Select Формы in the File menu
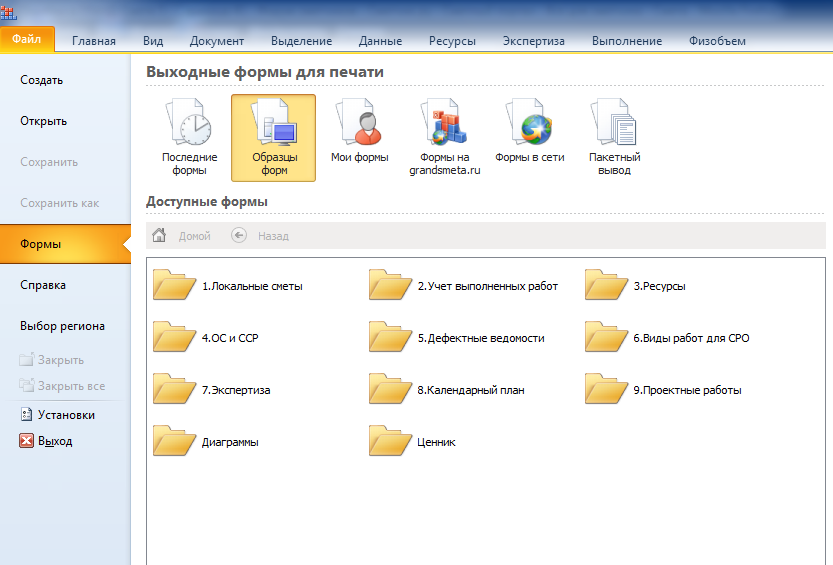Image resolution: width=833 pixels, height=565 pixels. [x=65, y=244]
